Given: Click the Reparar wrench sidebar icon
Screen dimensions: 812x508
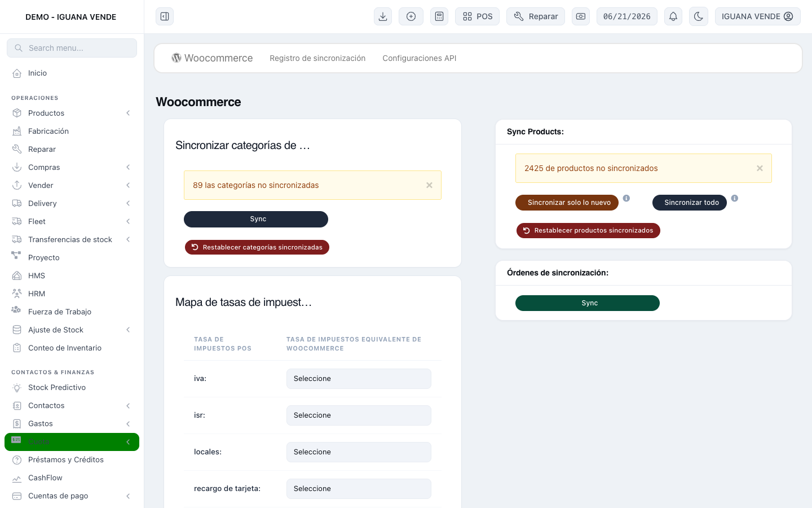Looking at the screenshot, I should (x=17, y=149).
